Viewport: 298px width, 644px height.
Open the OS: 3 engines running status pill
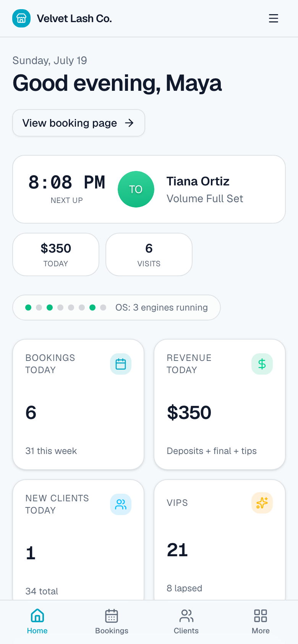[x=117, y=308]
